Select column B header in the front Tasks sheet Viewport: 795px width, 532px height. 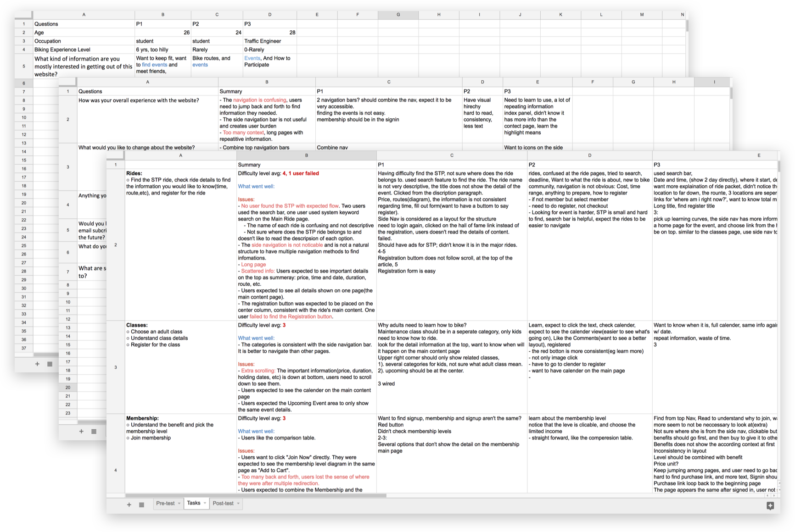(x=307, y=155)
